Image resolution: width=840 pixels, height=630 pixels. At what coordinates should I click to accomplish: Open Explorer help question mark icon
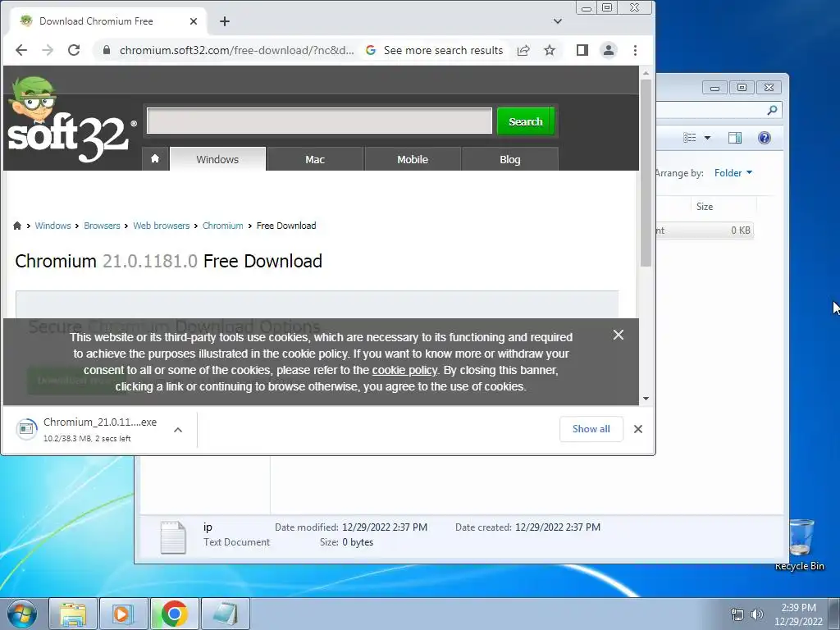(x=765, y=138)
